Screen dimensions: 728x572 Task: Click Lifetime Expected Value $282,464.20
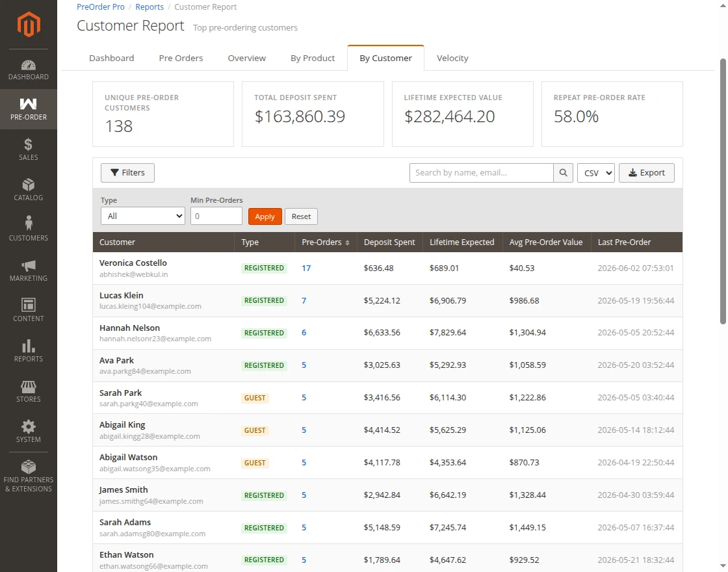click(449, 116)
